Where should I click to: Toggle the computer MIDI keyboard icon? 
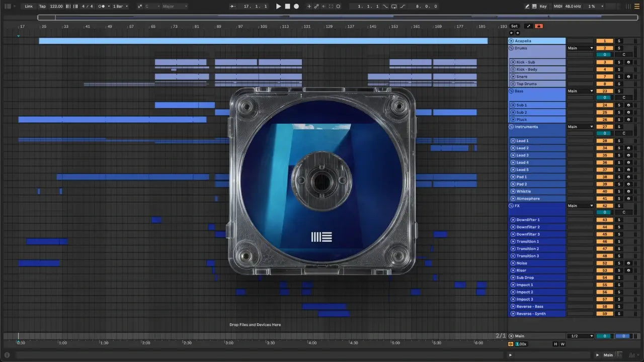[535, 7]
